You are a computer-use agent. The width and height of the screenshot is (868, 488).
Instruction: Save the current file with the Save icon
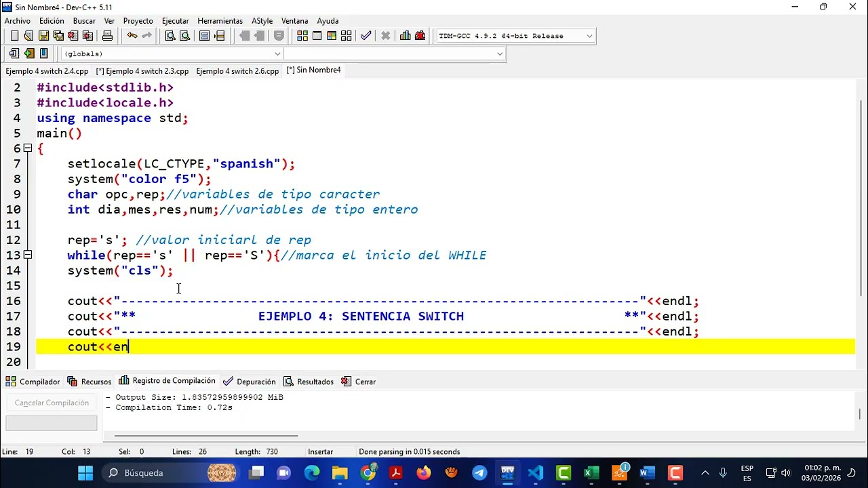tap(43, 36)
